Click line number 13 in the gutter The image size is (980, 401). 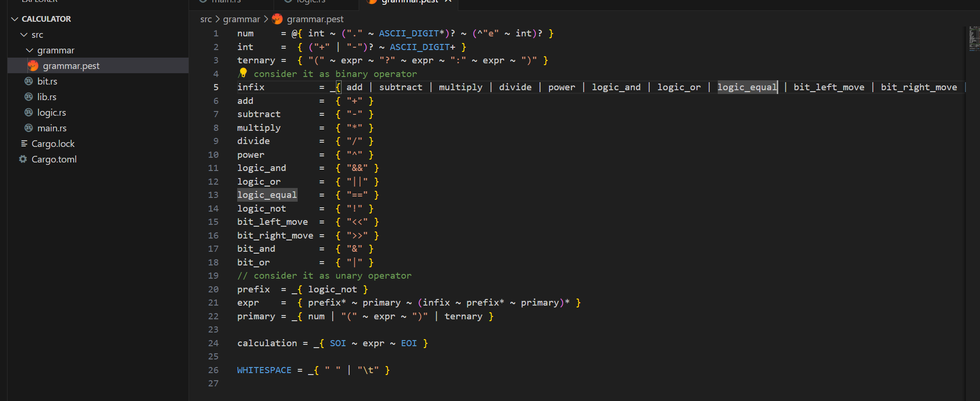(x=213, y=195)
